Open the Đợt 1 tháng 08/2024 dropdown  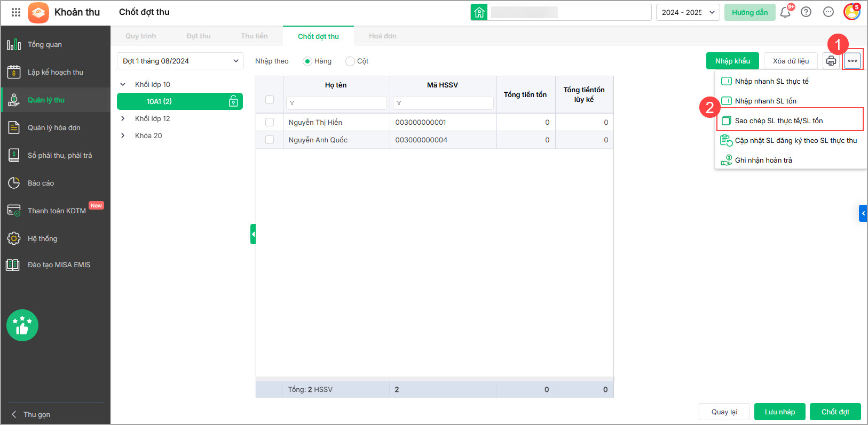(180, 61)
